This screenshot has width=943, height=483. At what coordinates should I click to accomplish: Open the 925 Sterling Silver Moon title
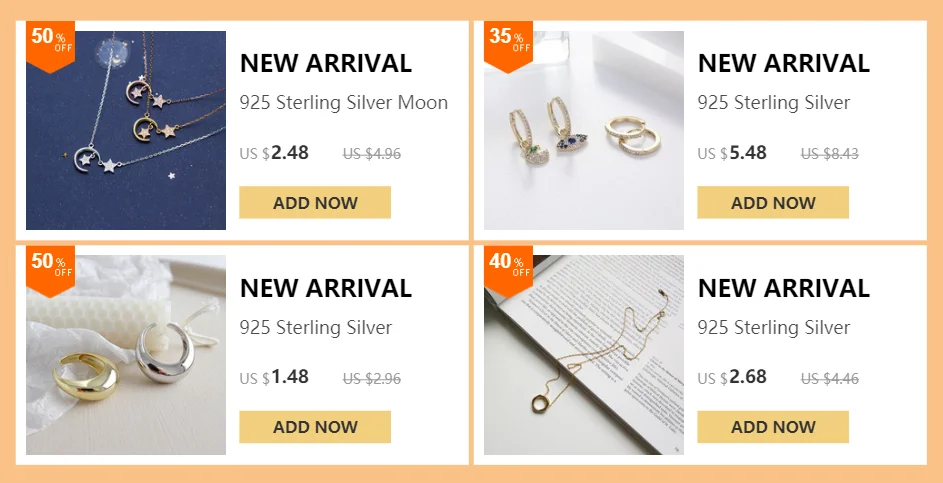(x=343, y=103)
